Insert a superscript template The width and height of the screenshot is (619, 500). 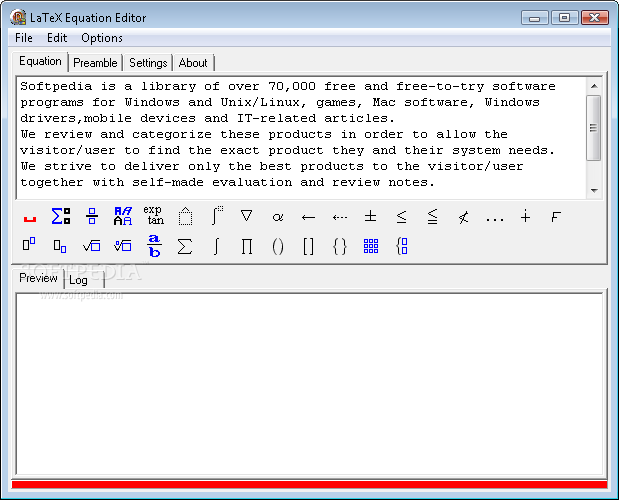click(x=29, y=245)
